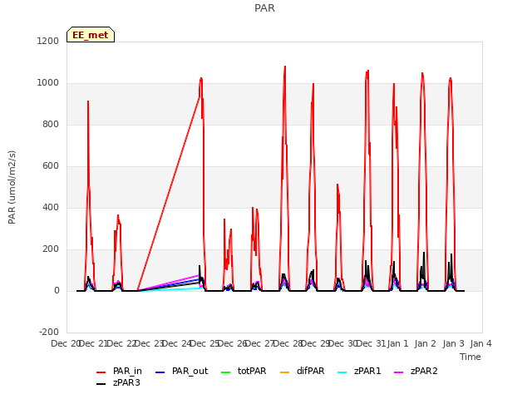
Task: Click the zPAR1 legend label
Action: click(x=367, y=372)
